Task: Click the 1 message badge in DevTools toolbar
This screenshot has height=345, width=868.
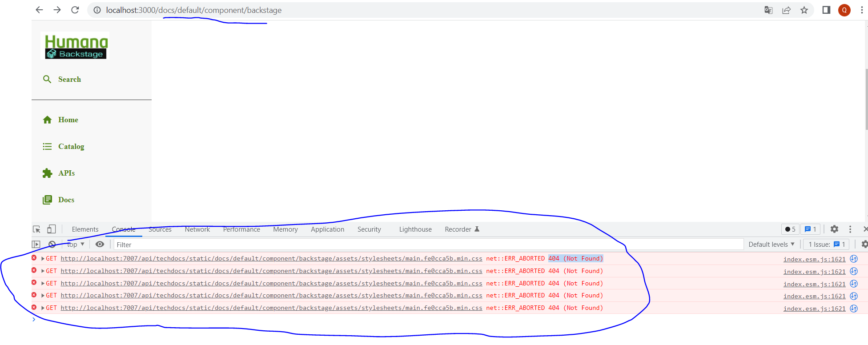Action: (x=810, y=229)
